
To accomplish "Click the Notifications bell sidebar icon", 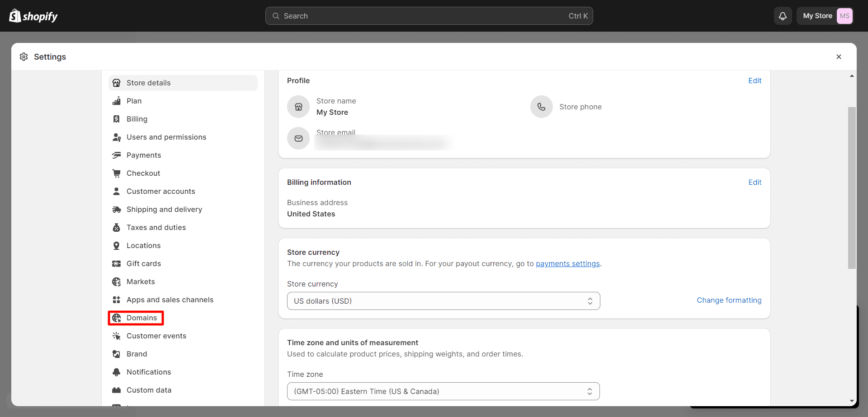I will point(117,372).
